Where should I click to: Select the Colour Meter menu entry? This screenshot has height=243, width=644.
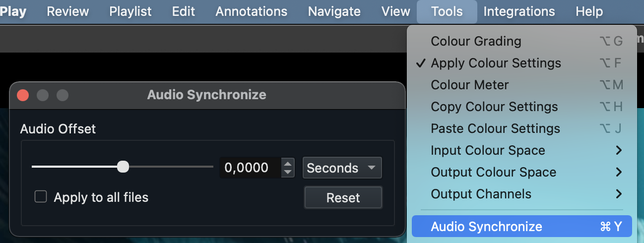(x=521, y=85)
